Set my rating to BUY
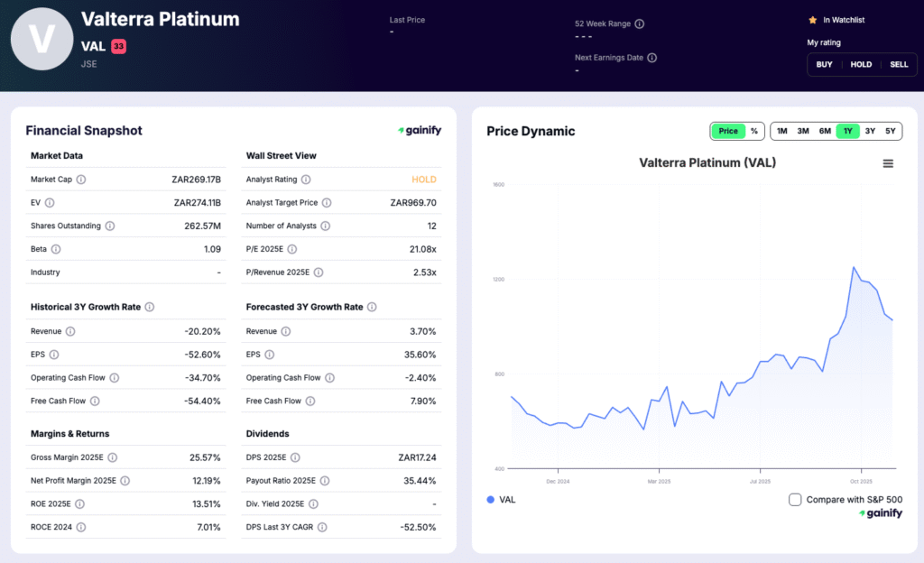This screenshot has width=924, height=563. (x=825, y=64)
